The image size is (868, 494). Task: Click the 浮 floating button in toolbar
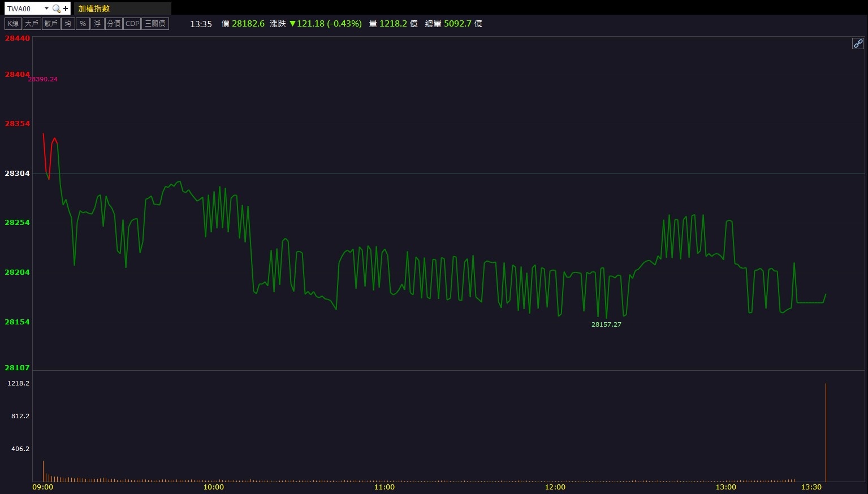pos(97,24)
